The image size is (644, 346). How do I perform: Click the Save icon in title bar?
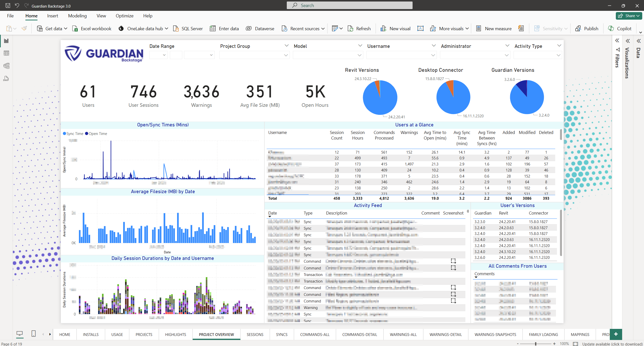[x=8, y=6]
